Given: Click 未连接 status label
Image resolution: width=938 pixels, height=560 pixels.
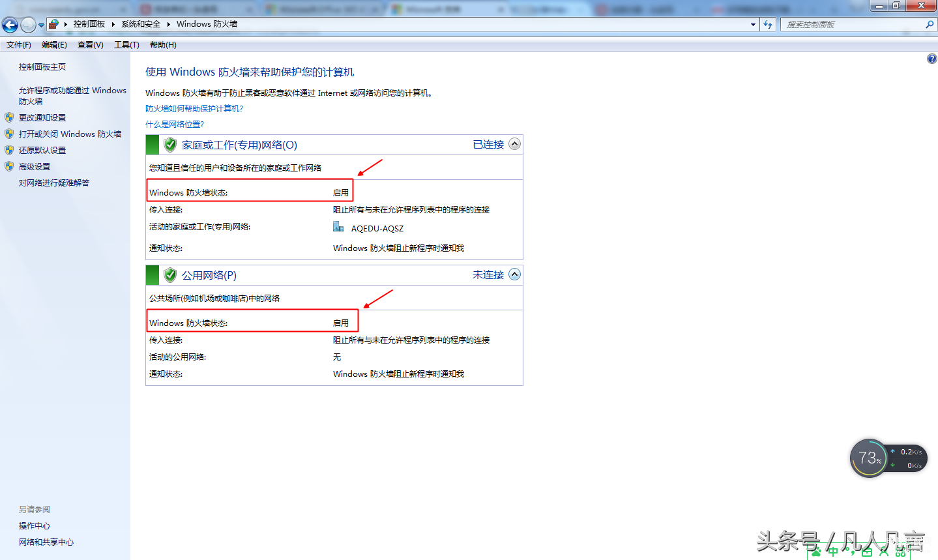Looking at the screenshot, I should pyautogui.click(x=488, y=275).
